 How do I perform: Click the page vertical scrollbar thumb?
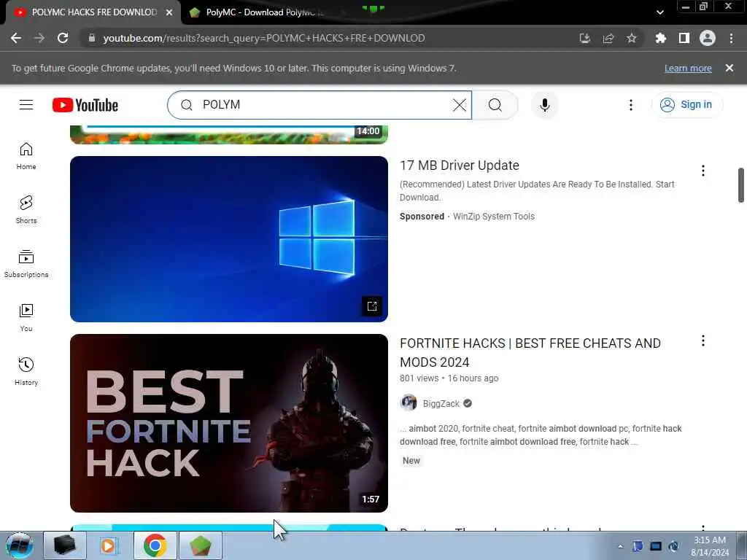click(x=741, y=184)
